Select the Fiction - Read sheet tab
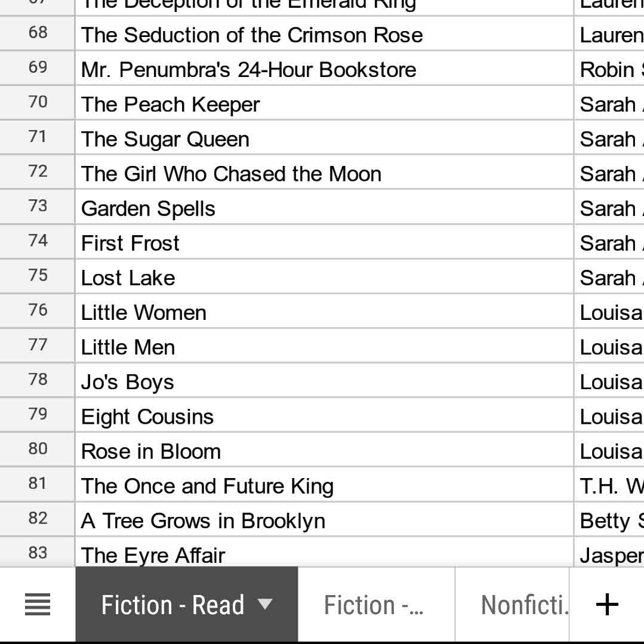Screen dimensions: 644x644 (x=172, y=605)
